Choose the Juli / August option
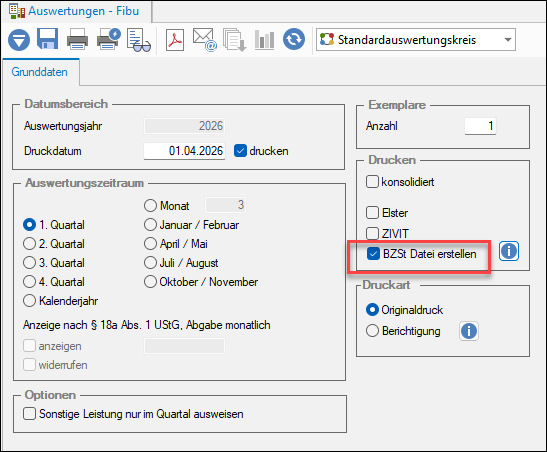547x452 pixels. pyautogui.click(x=150, y=262)
